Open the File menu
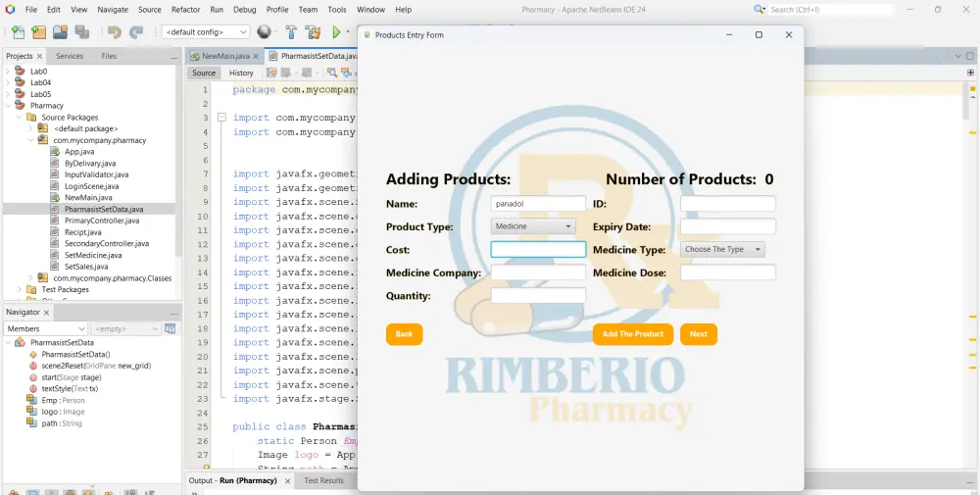This screenshot has width=980, height=495. 31,10
